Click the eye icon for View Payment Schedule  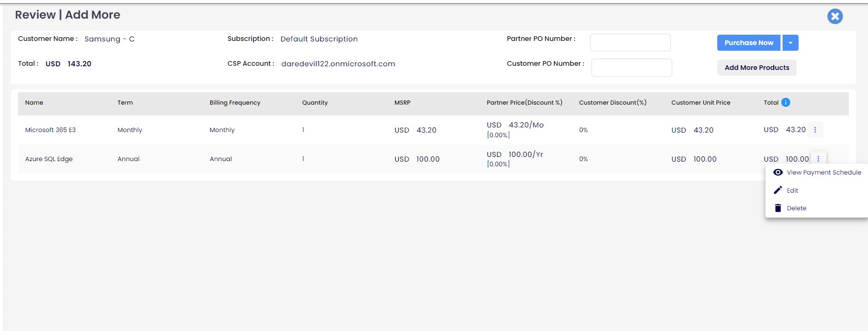(778, 172)
